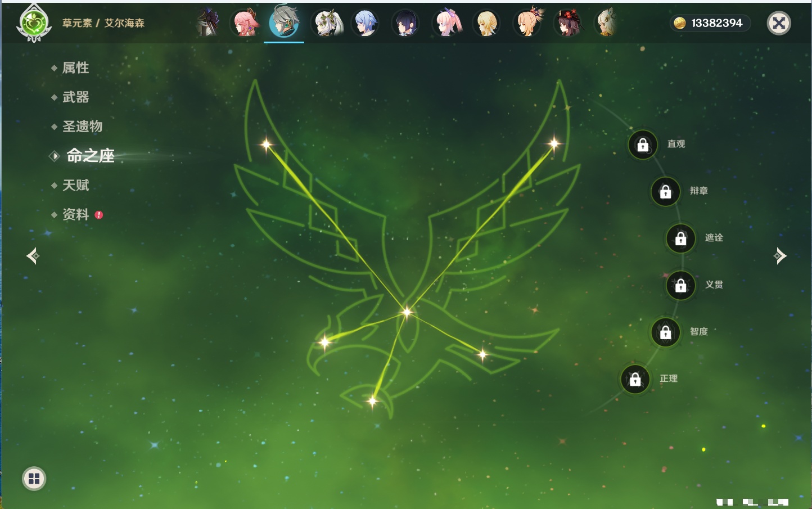Image resolution: width=812 pixels, height=509 pixels.
Task: Open the grid menu button
Action: [34, 479]
